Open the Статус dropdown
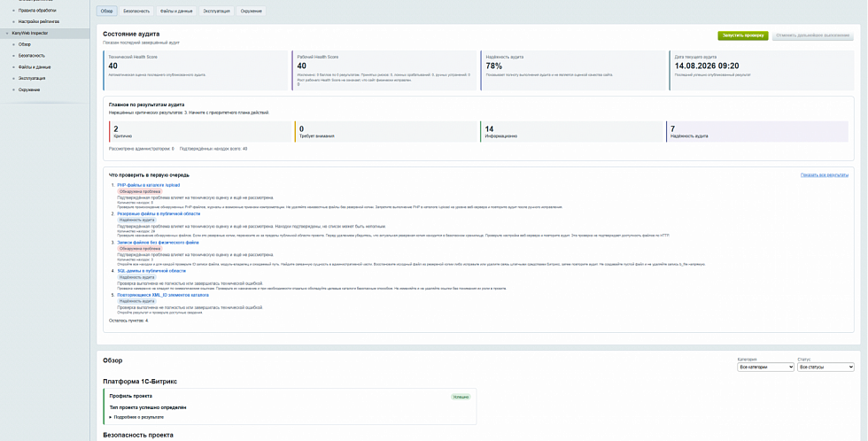The image size is (868, 441). click(x=825, y=367)
